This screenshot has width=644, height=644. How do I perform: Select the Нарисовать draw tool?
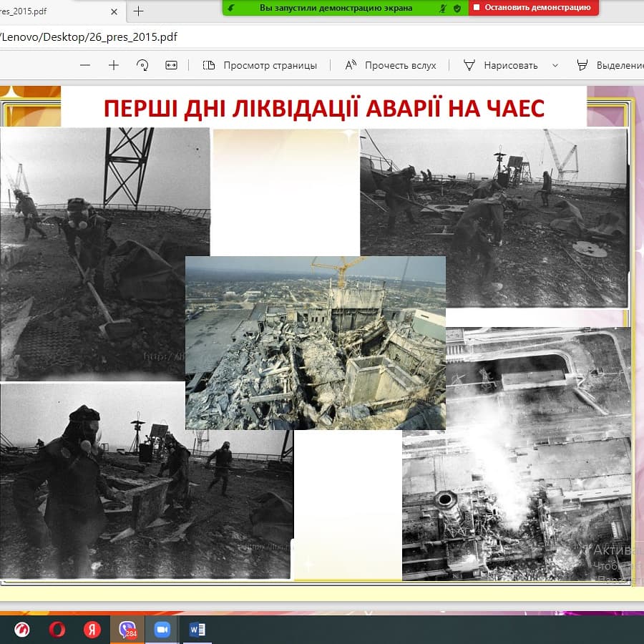tap(501, 65)
